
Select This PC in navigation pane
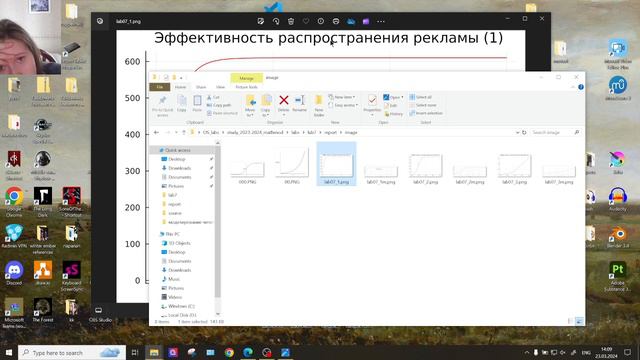[x=172, y=234]
